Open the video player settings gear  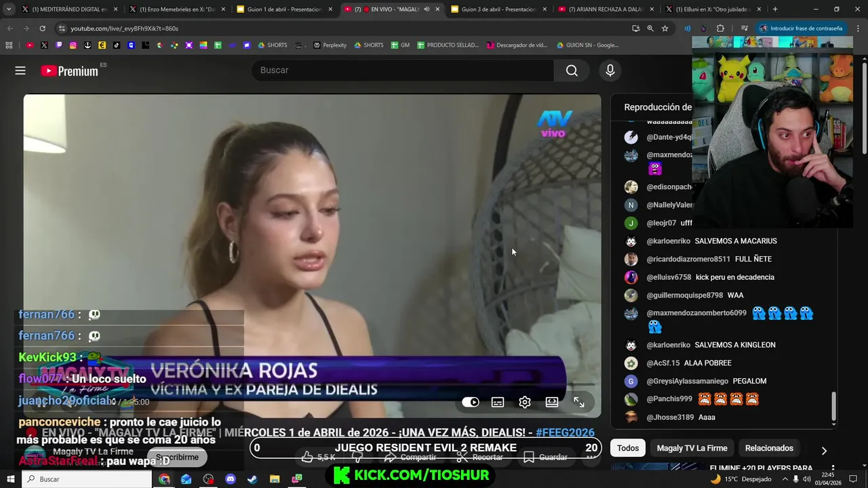(525, 402)
